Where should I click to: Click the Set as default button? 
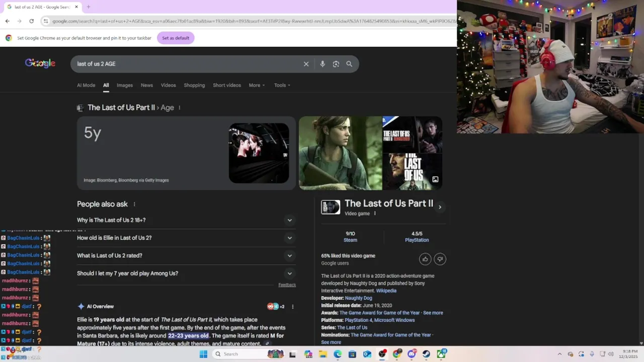click(x=176, y=38)
